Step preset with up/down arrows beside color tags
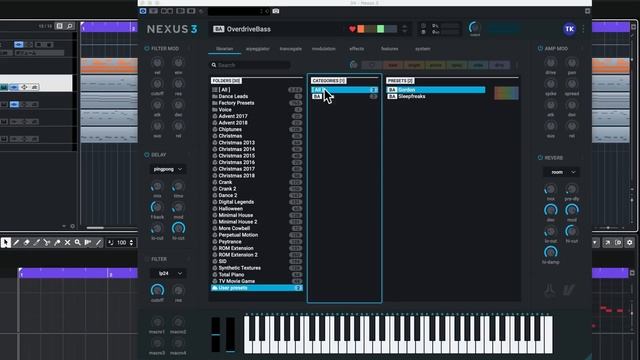Image resolution: width=640 pixels, height=360 pixels. pos(404,29)
